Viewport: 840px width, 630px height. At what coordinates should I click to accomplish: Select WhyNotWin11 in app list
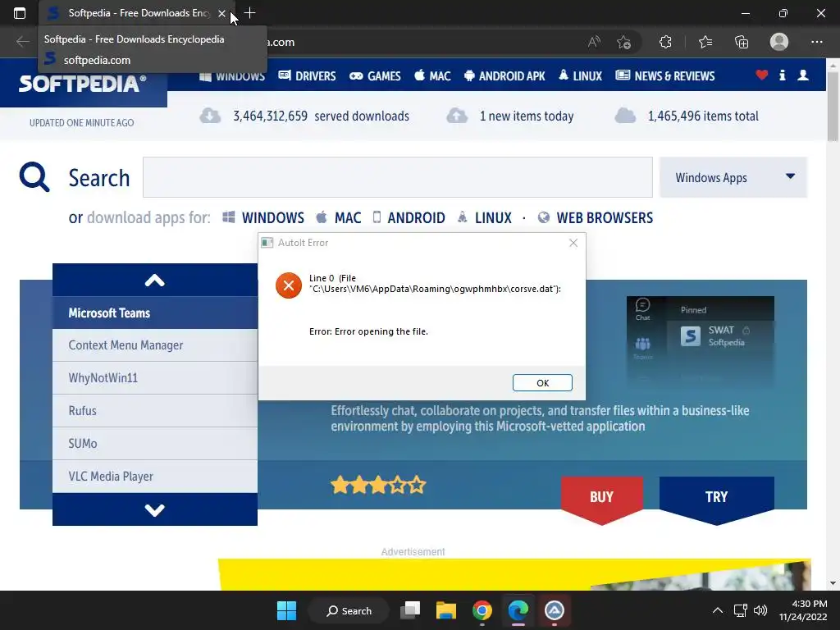click(x=155, y=378)
